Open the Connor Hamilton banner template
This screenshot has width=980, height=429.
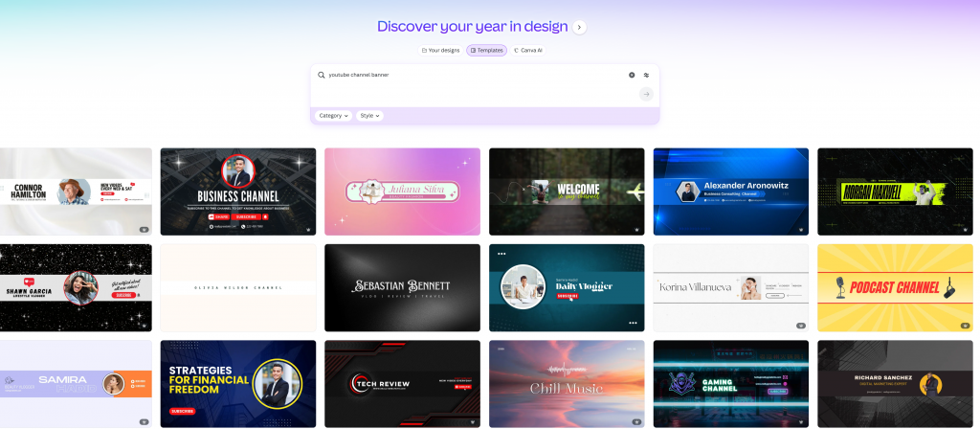pos(76,192)
